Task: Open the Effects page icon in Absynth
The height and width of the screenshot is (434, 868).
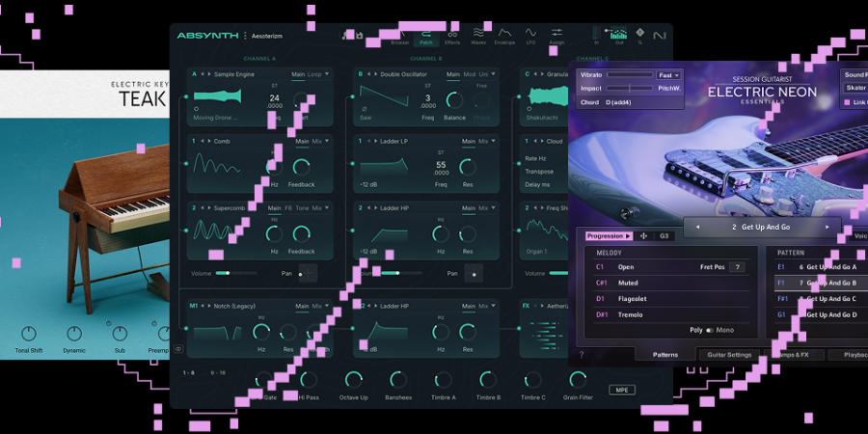Action: [451, 35]
